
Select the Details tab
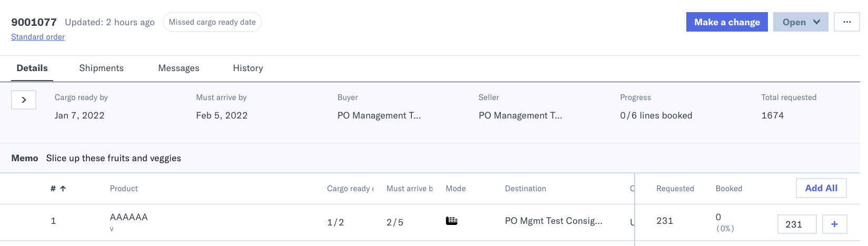pyautogui.click(x=32, y=68)
